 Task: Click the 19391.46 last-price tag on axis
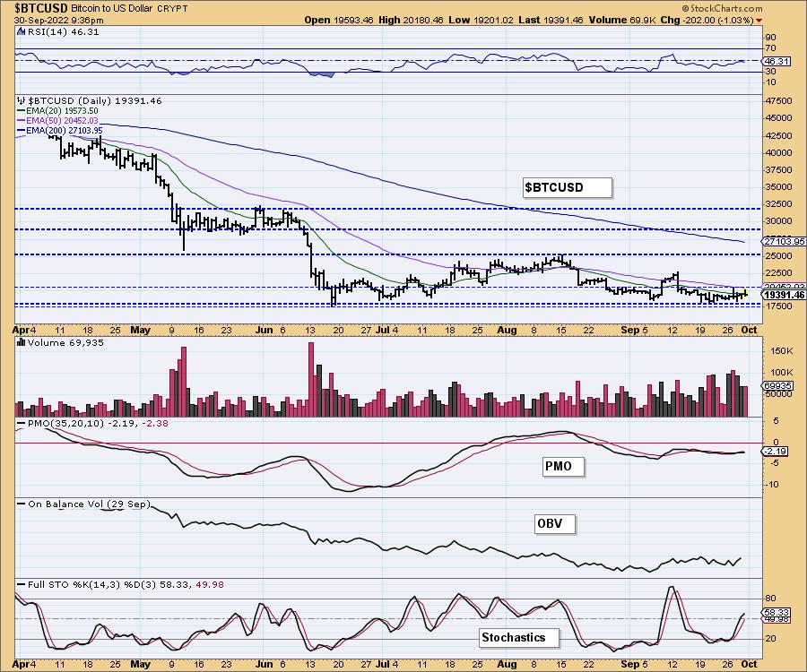tap(784, 295)
